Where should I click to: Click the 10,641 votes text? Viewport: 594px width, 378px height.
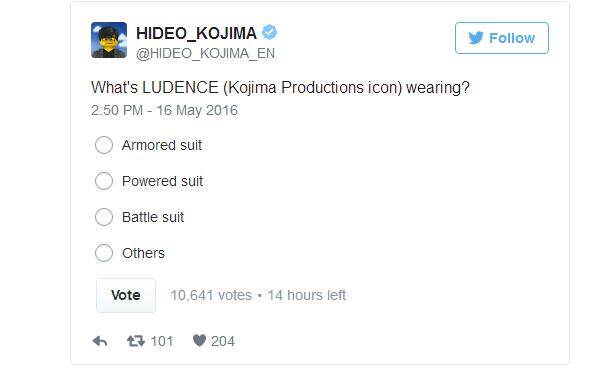[x=211, y=295]
